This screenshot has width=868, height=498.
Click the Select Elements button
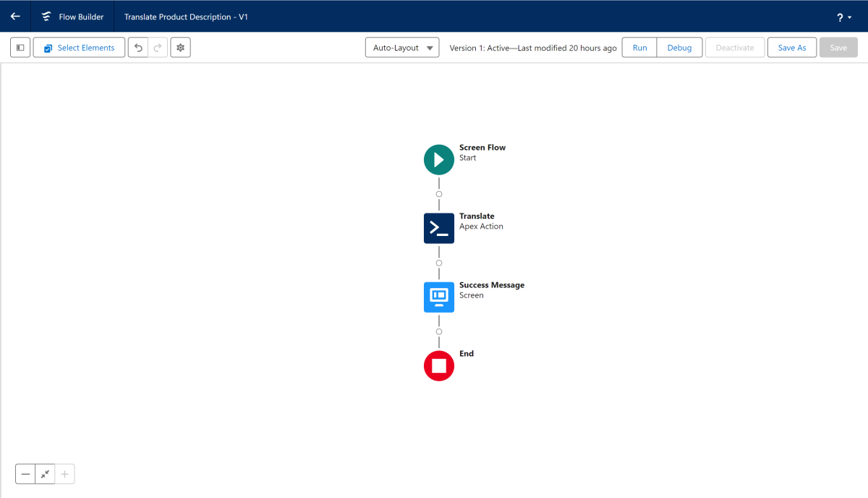[79, 48]
